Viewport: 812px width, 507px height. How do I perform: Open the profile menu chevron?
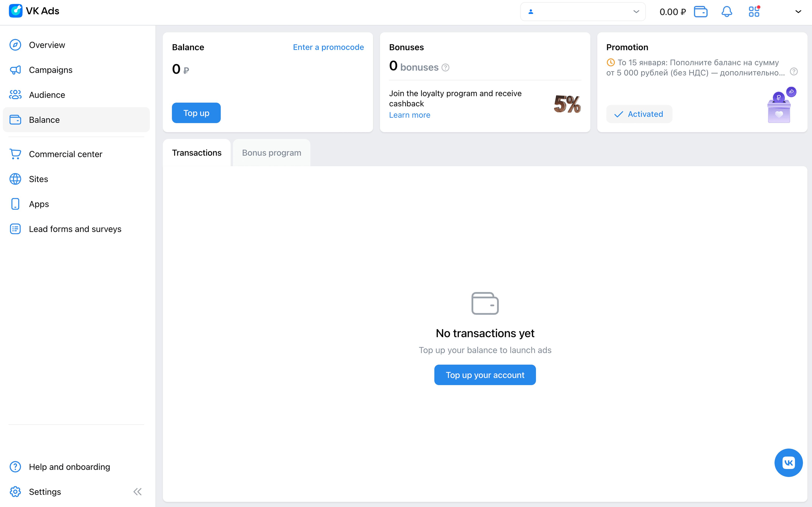tap(798, 12)
